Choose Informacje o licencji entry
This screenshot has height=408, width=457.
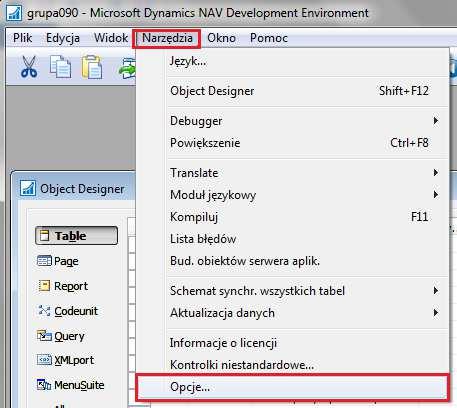pyautogui.click(x=292, y=343)
